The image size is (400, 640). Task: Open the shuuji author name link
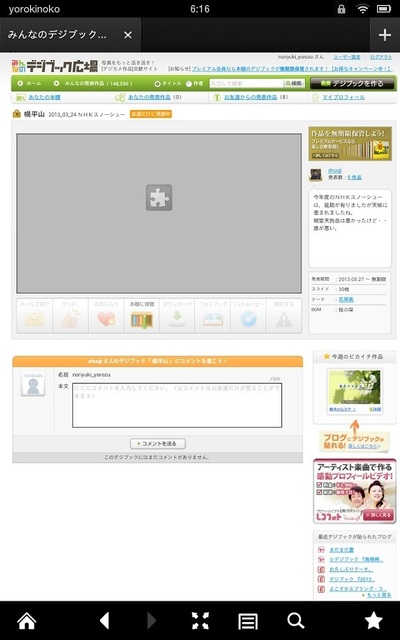click(x=335, y=171)
